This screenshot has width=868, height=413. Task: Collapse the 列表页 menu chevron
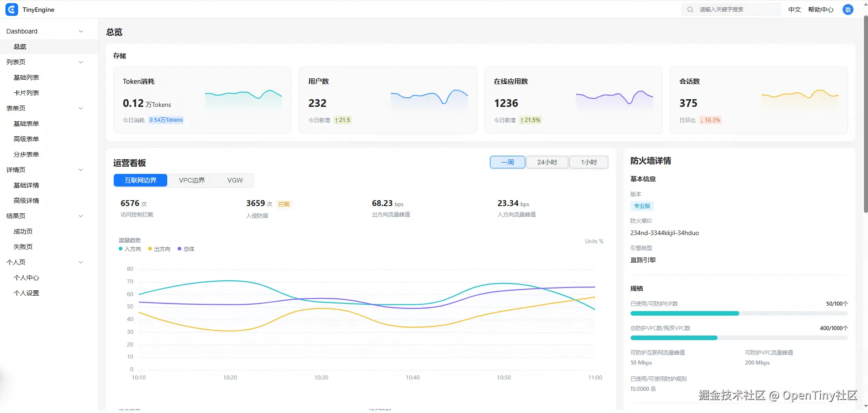click(81, 62)
